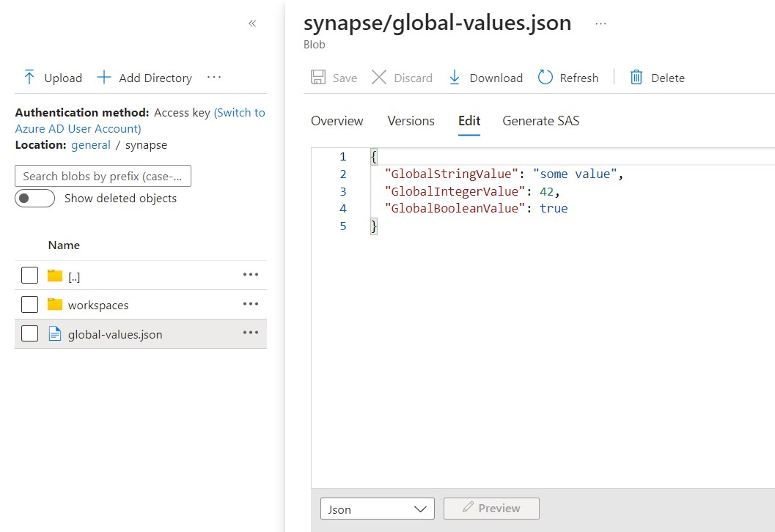Focus the Search blobs by prefix field
Image resolution: width=775 pixels, height=532 pixels.
click(103, 176)
